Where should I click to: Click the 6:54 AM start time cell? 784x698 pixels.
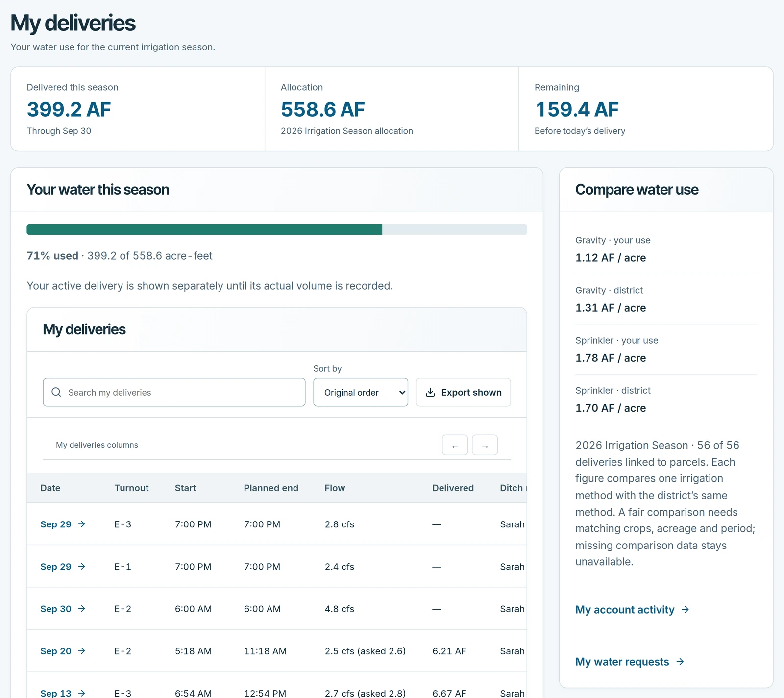click(x=193, y=693)
